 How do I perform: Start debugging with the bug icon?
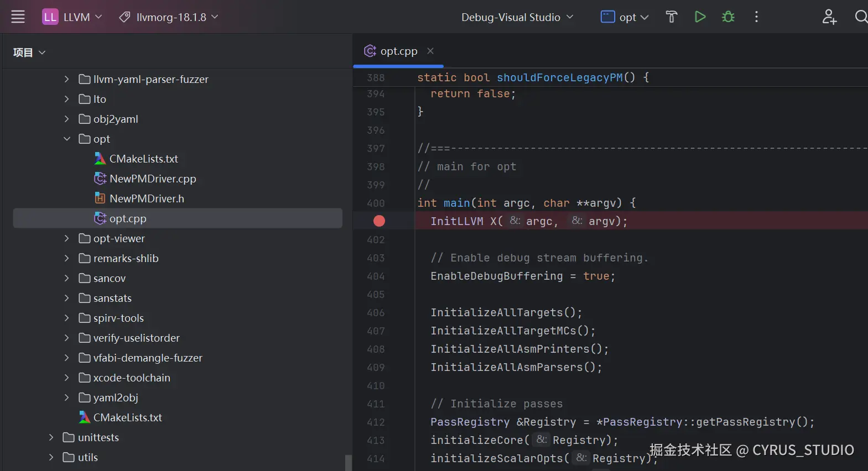pos(728,17)
